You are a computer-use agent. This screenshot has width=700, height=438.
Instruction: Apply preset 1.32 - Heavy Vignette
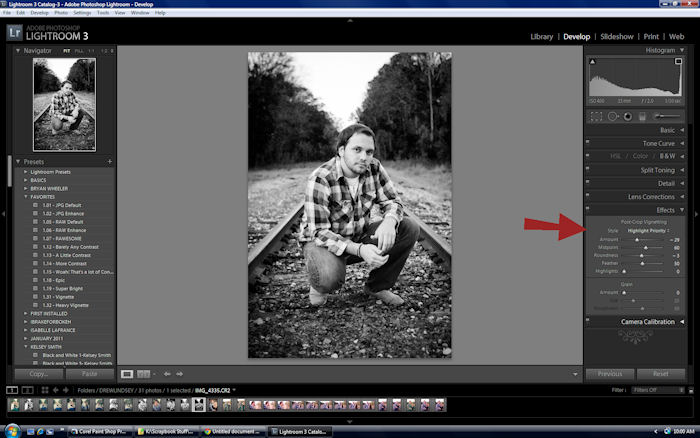tap(66, 305)
